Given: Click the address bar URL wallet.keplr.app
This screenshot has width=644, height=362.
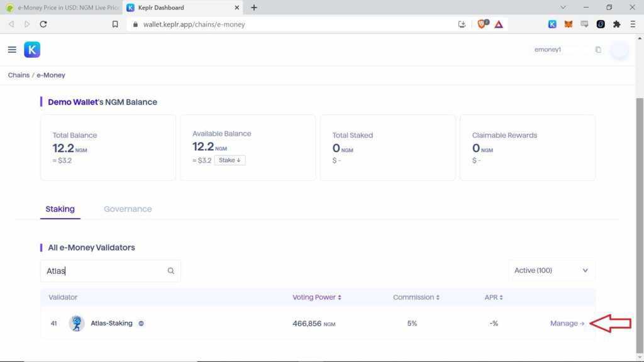Looking at the screenshot, I should [x=194, y=25].
